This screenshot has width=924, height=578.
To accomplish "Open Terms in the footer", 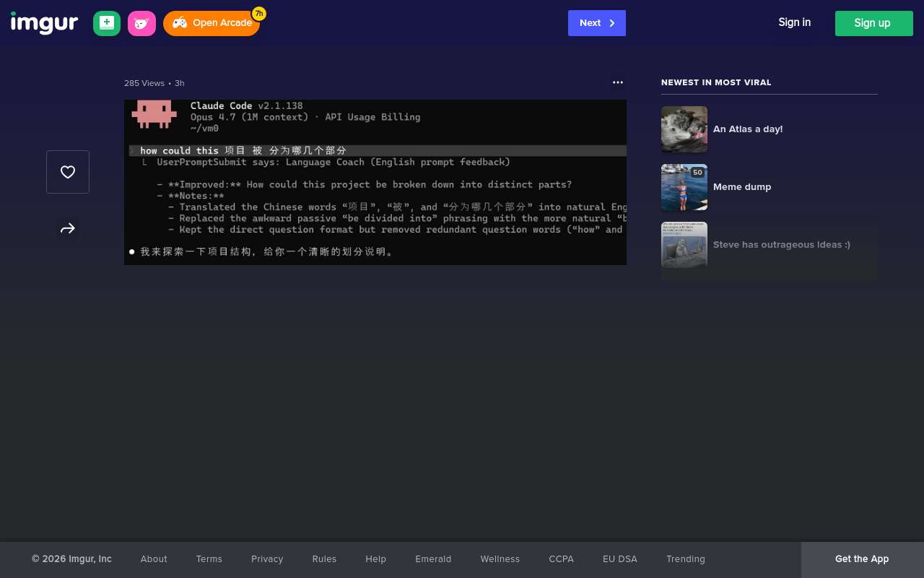I will click(x=209, y=559).
